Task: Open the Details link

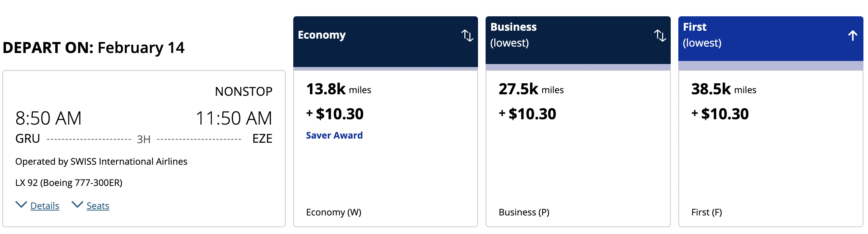Action: (x=45, y=206)
